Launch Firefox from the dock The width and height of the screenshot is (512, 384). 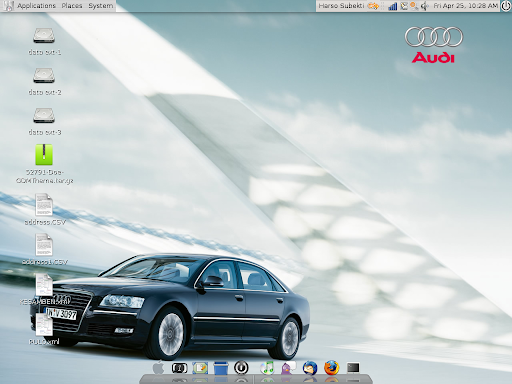pos(331,368)
